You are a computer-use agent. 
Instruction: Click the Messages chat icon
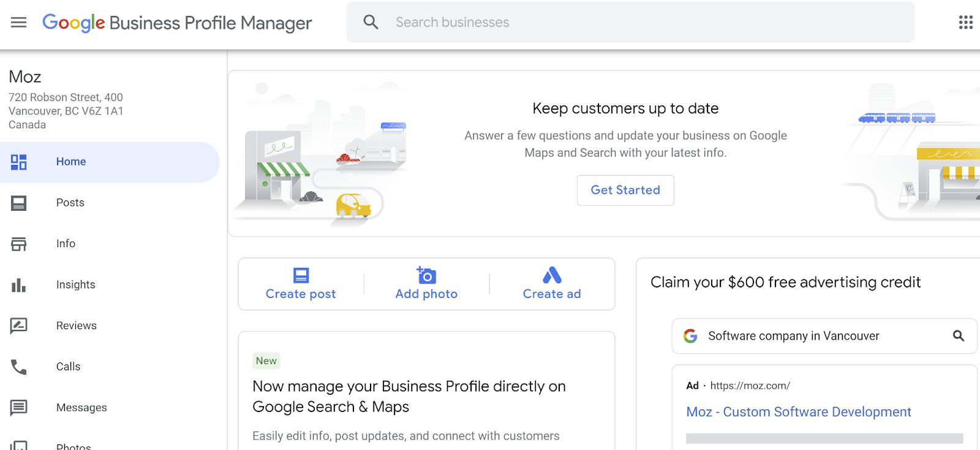coord(19,408)
